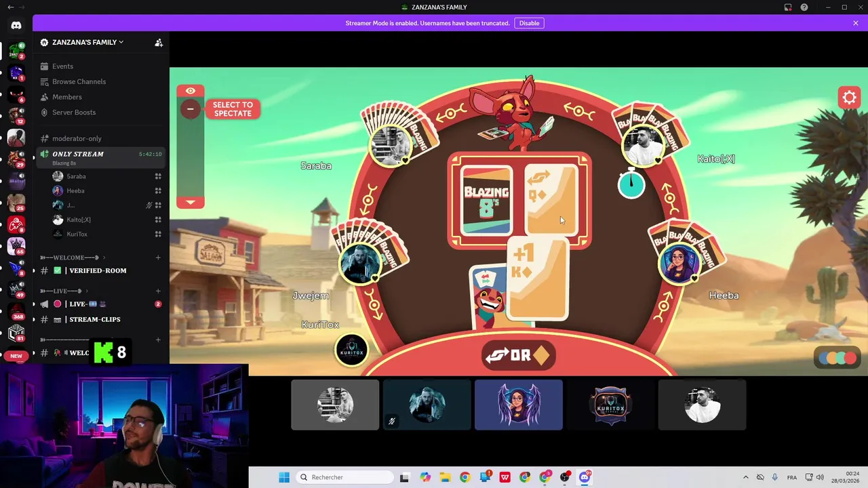Open File Explorer from the taskbar

point(445,477)
